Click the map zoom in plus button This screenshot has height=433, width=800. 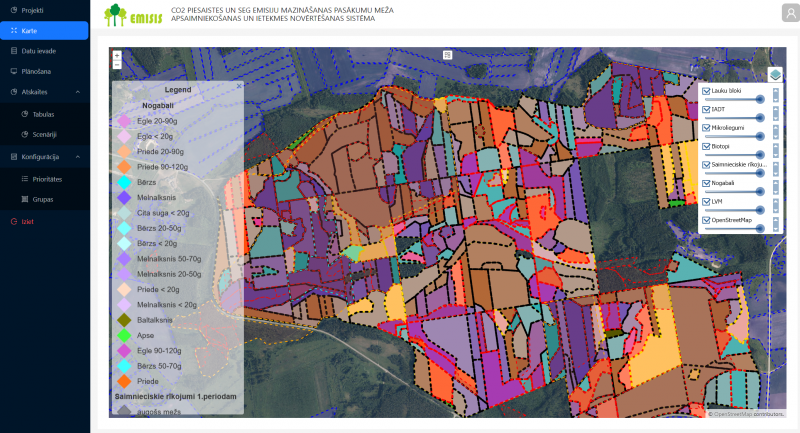click(117, 55)
